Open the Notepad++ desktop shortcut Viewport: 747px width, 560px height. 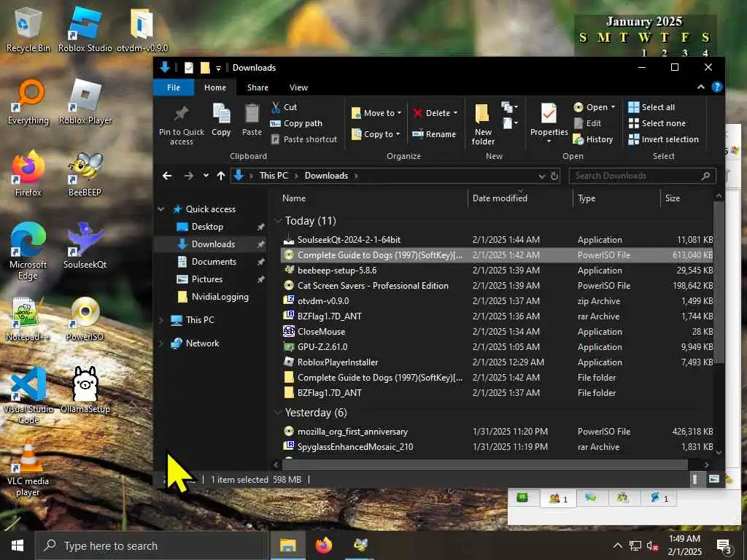click(x=28, y=318)
